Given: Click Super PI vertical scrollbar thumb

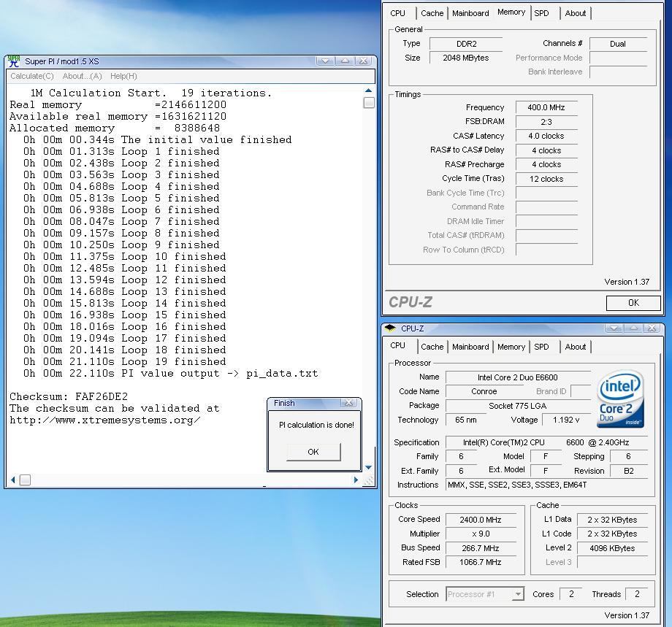Looking at the screenshot, I should 369,103.
